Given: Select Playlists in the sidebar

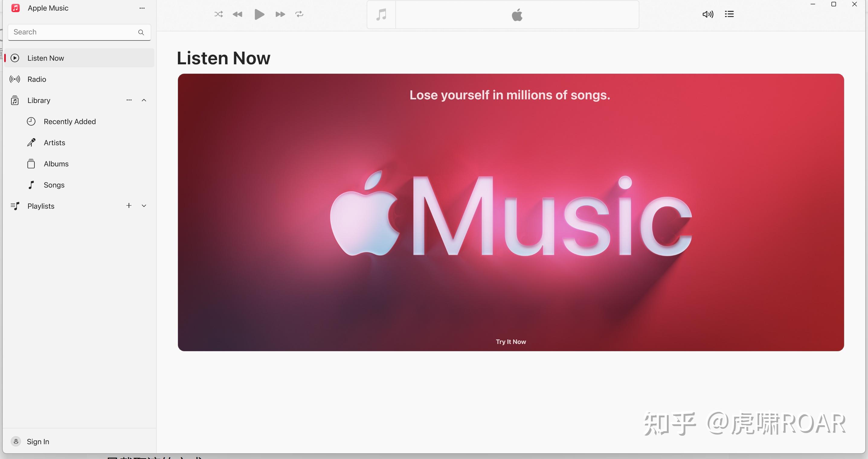Looking at the screenshot, I should 41,206.
